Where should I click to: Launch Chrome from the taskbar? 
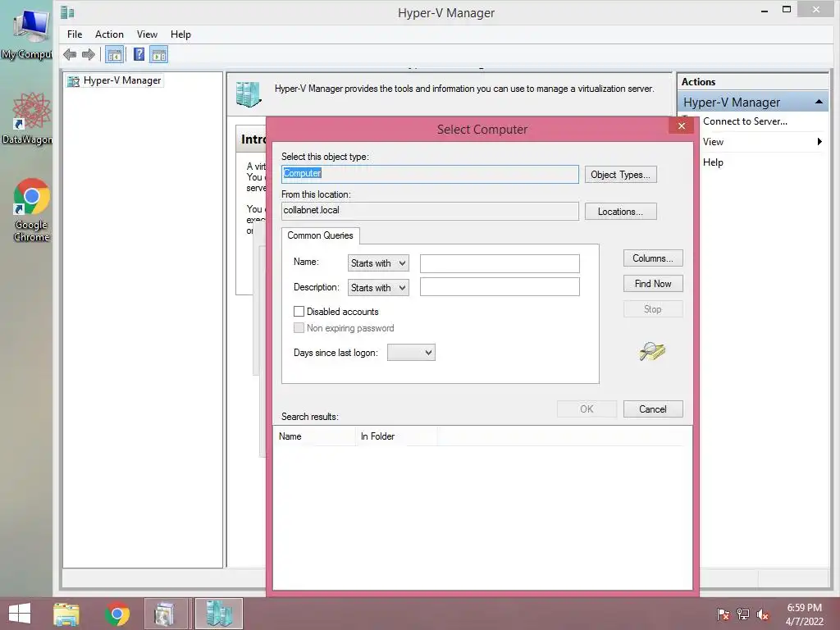(116, 614)
